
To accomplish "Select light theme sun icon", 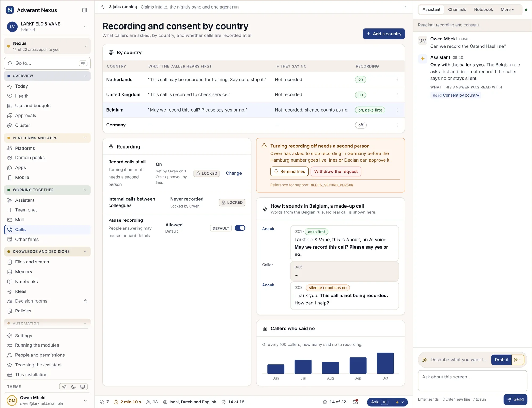I will tap(64, 386).
